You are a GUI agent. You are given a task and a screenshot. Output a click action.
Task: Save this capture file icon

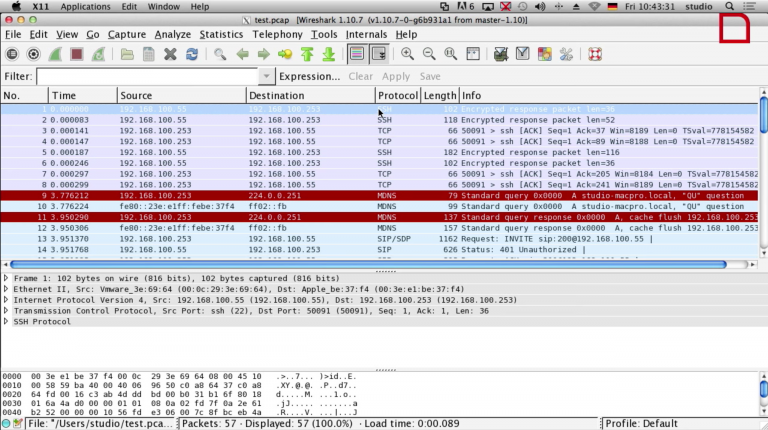point(148,54)
